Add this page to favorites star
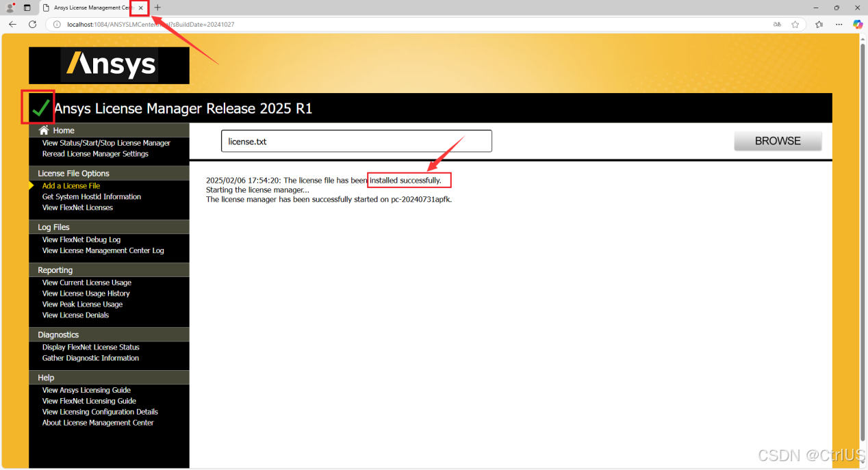Image resolution: width=868 pixels, height=470 pixels. [x=795, y=24]
